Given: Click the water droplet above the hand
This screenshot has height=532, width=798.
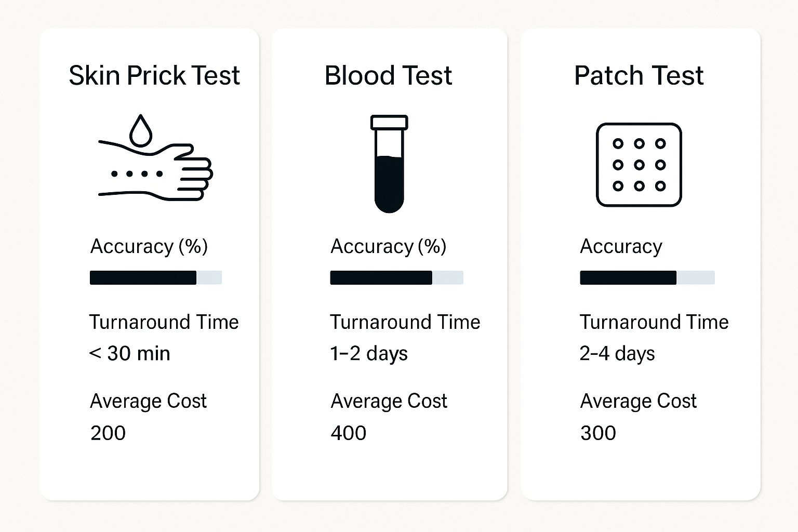Looking at the screenshot, I should pos(140,131).
